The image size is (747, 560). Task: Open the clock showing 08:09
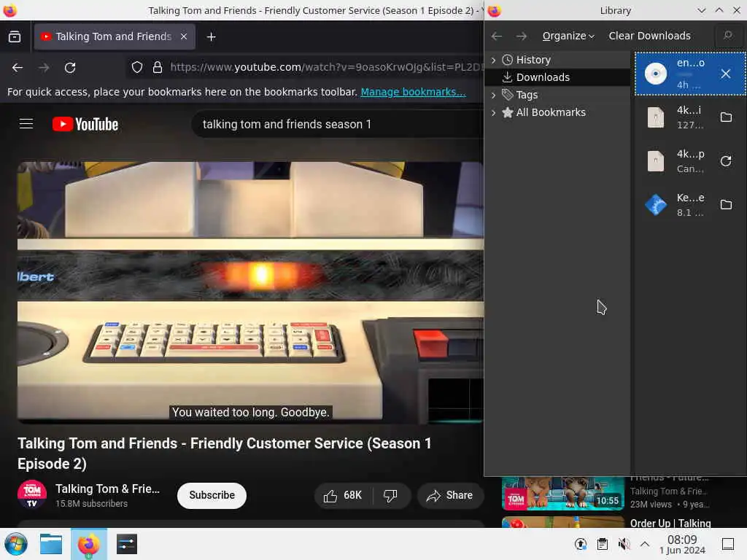point(682,544)
